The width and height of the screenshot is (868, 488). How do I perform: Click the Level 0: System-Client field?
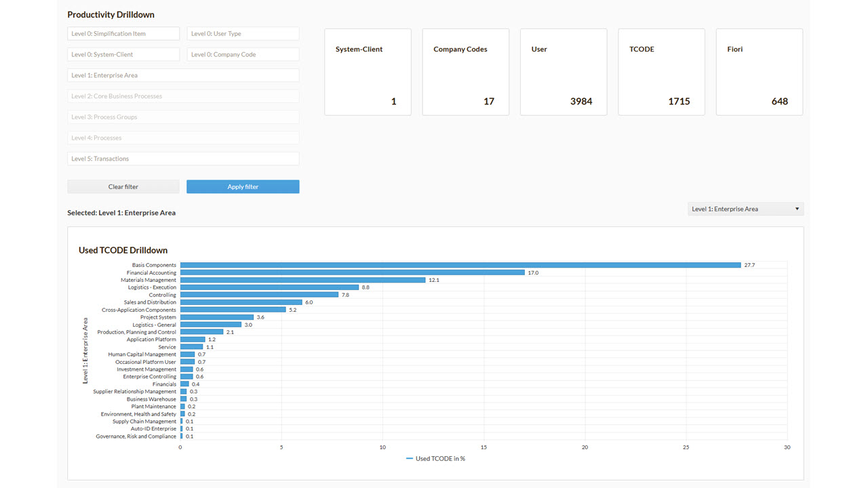(x=123, y=54)
